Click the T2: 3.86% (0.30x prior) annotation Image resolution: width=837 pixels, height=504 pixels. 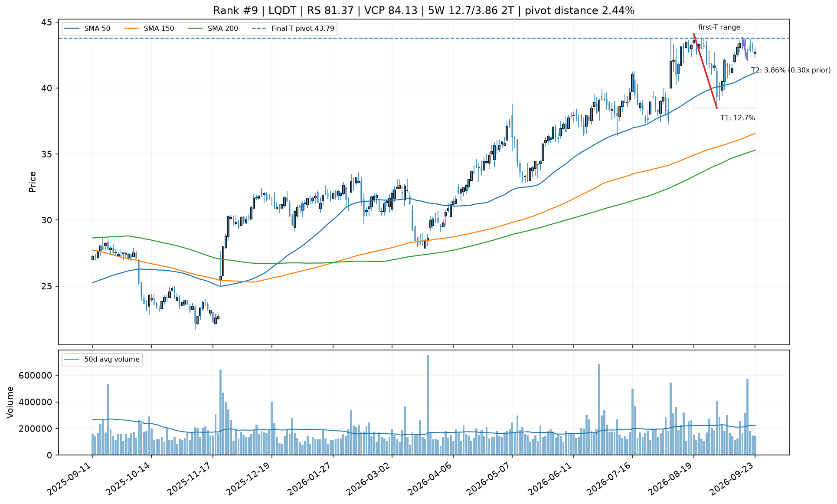791,70
